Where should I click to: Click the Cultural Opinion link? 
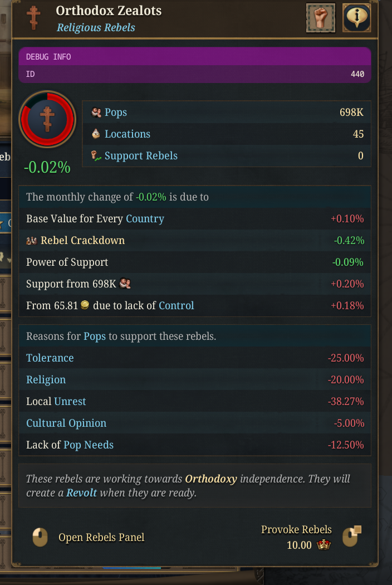click(x=66, y=423)
